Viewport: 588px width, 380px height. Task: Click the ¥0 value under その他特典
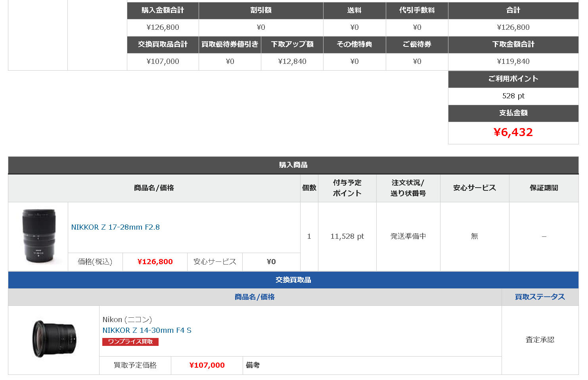point(354,61)
